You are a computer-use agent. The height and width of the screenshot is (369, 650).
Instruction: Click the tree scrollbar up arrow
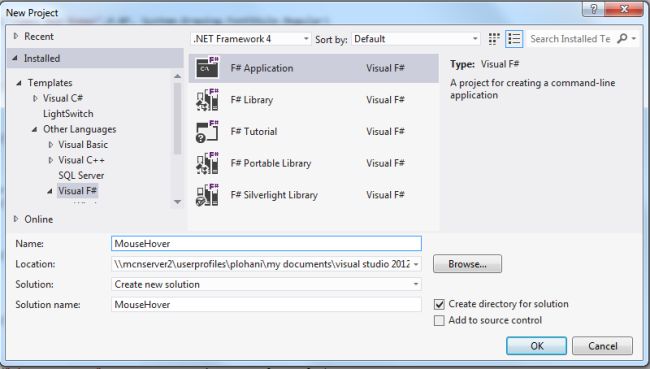[x=177, y=76]
